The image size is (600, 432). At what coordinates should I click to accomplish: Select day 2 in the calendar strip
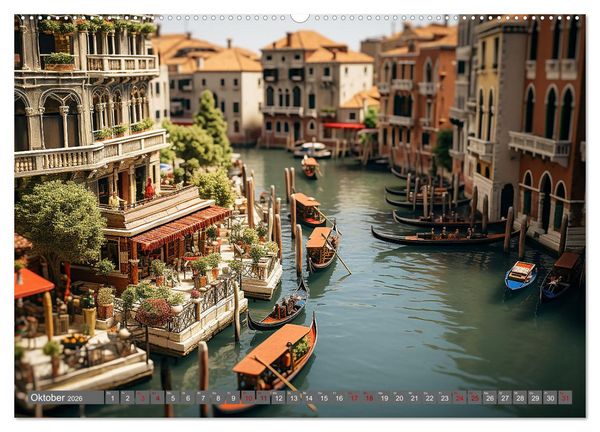(x=127, y=398)
